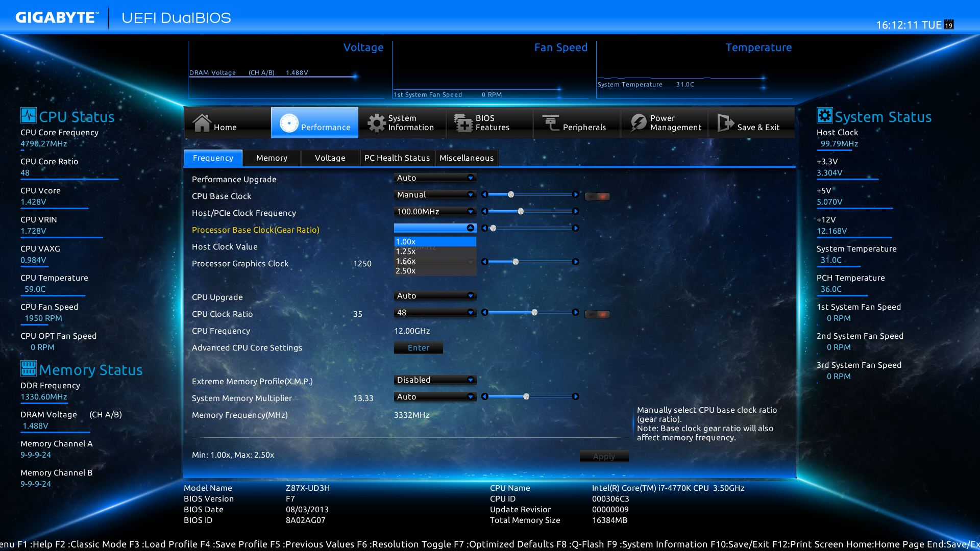Switch to the Memory tab

pyautogui.click(x=272, y=158)
